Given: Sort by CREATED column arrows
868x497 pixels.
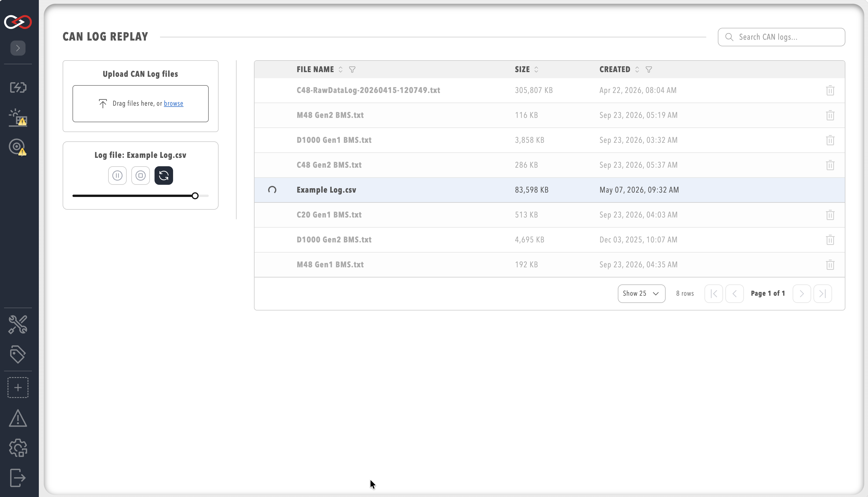Looking at the screenshot, I should (x=637, y=70).
